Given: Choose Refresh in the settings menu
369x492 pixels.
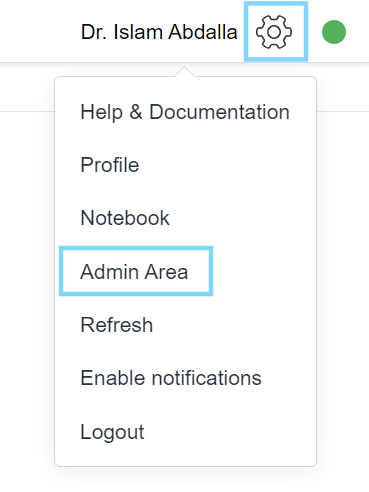Looking at the screenshot, I should coord(117,325).
